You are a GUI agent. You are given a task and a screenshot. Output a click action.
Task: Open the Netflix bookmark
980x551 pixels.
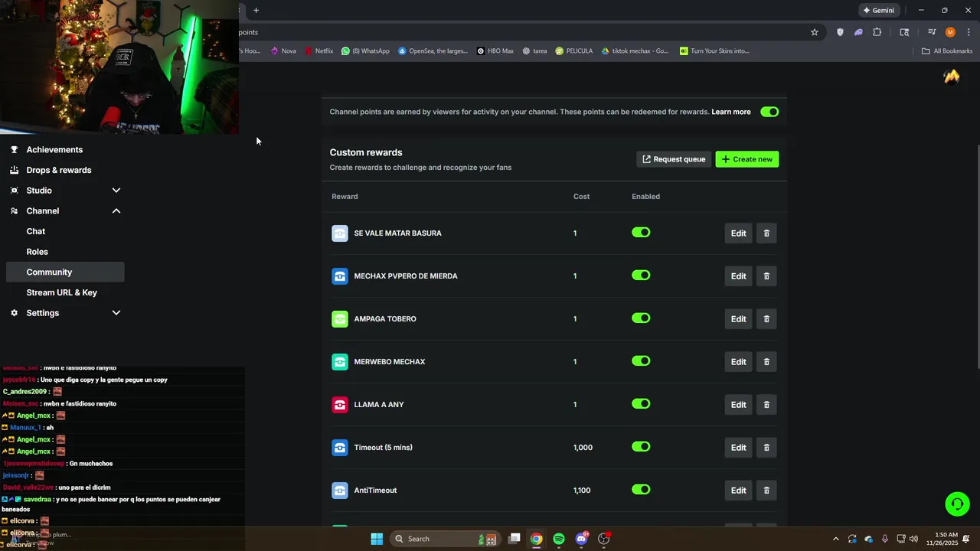click(319, 51)
